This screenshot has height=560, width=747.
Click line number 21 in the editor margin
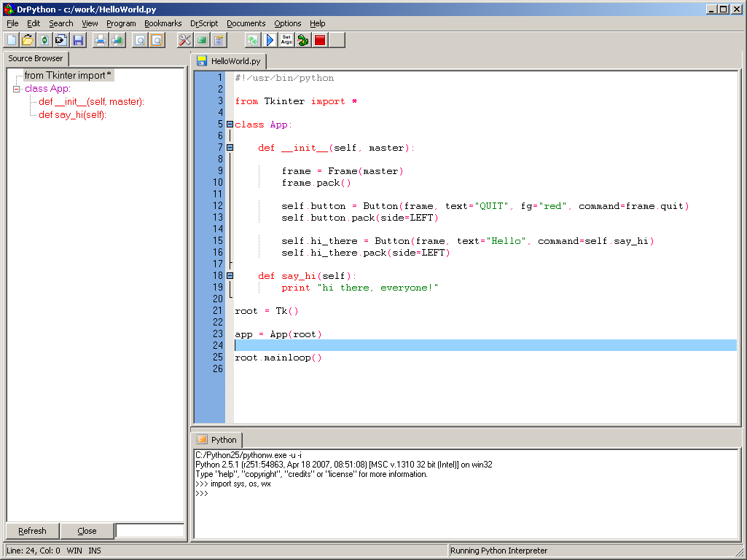(x=218, y=310)
